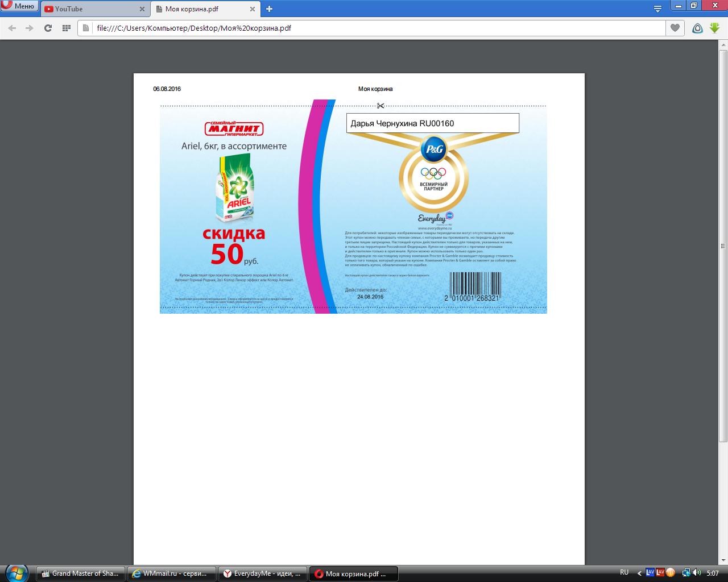Go back to the previous page
728x582 pixels.
pyautogui.click(x=12, y=28)
